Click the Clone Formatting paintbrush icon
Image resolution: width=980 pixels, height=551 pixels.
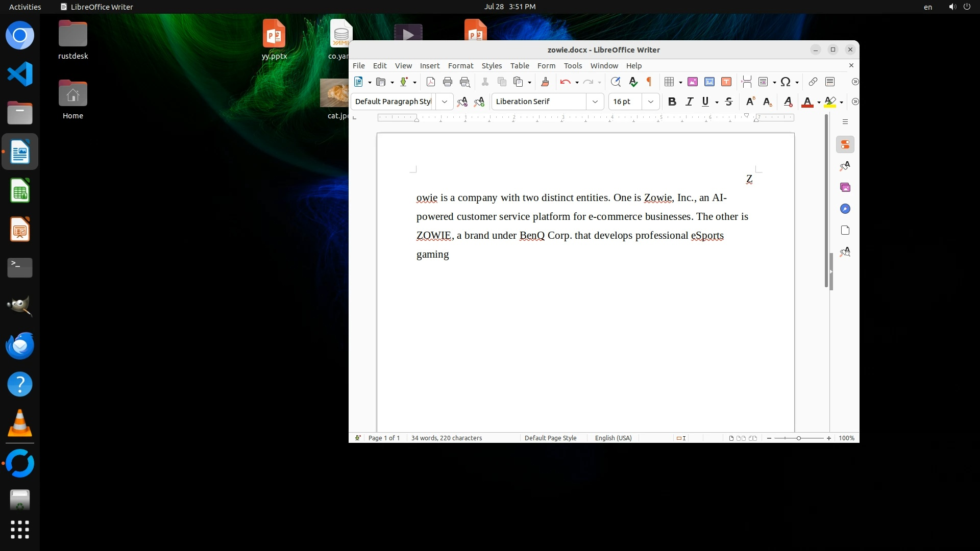545,82
